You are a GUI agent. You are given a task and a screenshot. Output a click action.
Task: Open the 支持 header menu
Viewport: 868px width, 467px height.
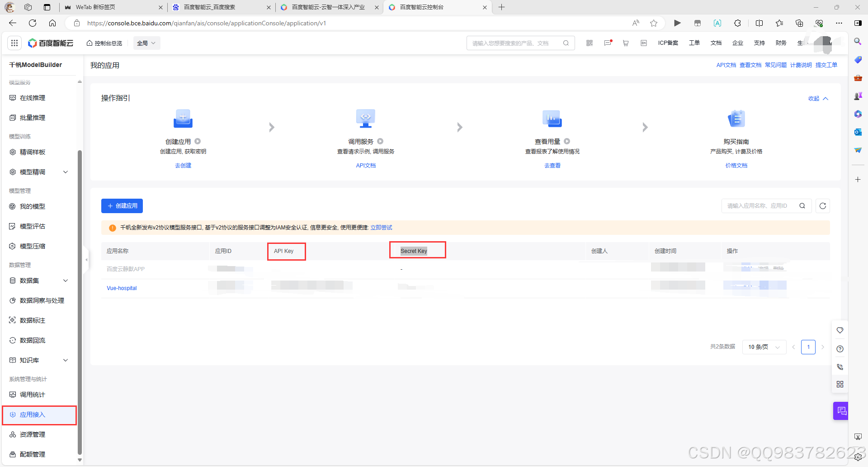pyautogui.click(x=759, y=43)
